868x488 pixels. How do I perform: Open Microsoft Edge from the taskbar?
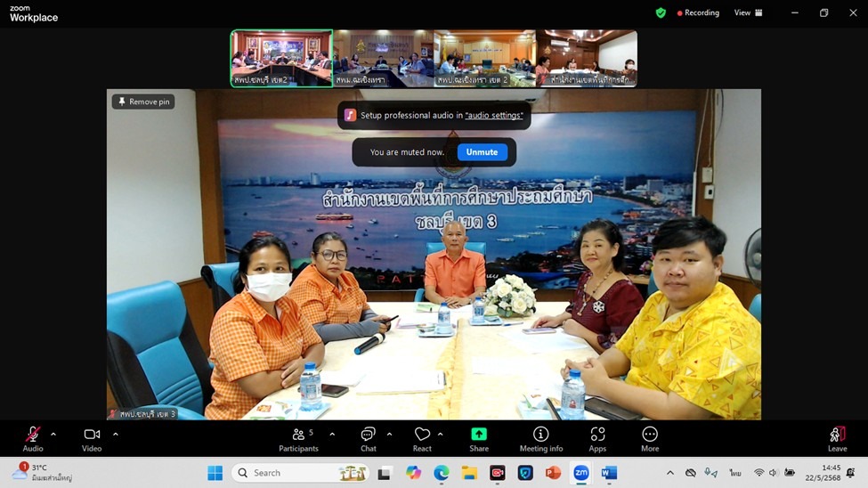(x=442, y=473)
